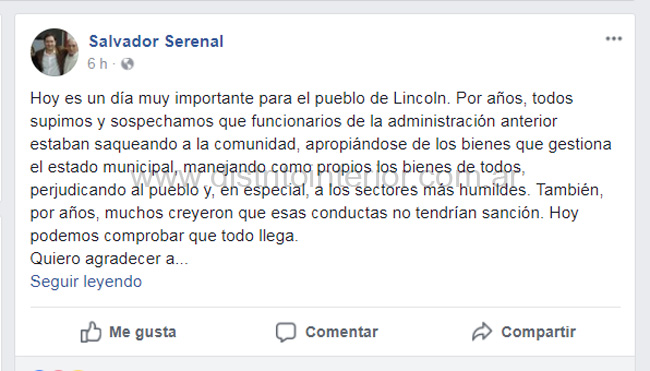
Task: Click the share arrow Compartir icon
Action: click(482, 332)
